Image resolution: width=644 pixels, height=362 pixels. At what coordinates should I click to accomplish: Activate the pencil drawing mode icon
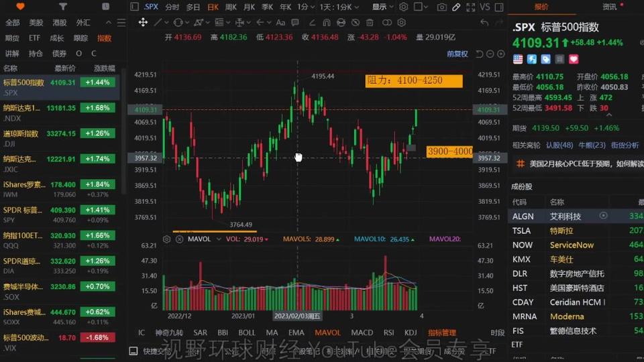[456, 7]
